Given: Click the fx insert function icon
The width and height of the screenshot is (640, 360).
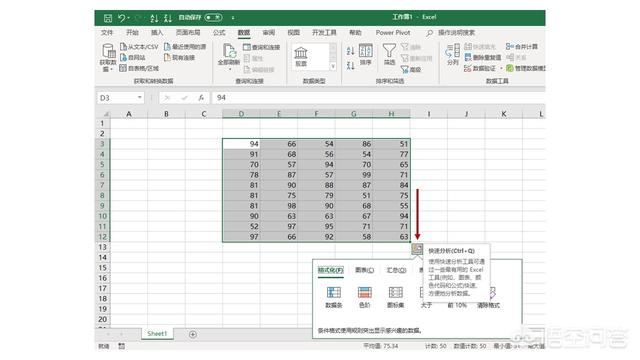Looking at the screenshot, I should click(201, 98).
